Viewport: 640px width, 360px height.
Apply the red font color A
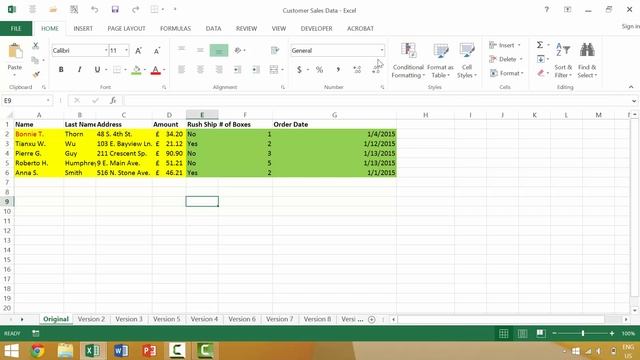tap(155, 70)
